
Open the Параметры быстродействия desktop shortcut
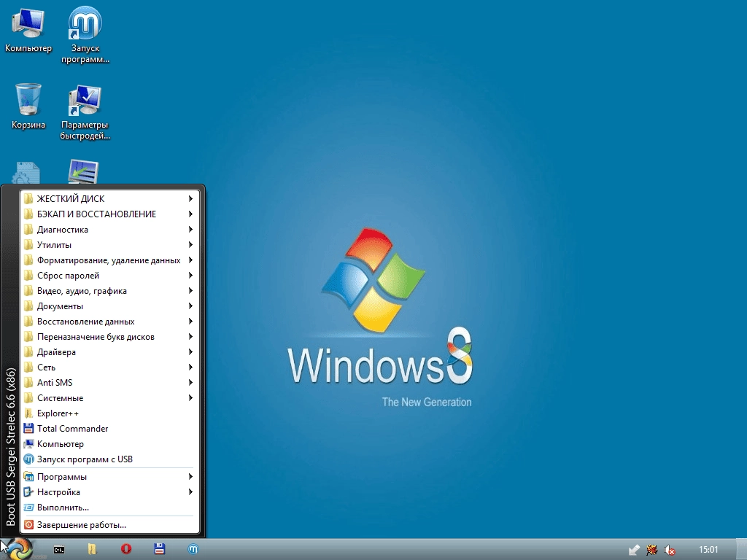coord(85,112)
